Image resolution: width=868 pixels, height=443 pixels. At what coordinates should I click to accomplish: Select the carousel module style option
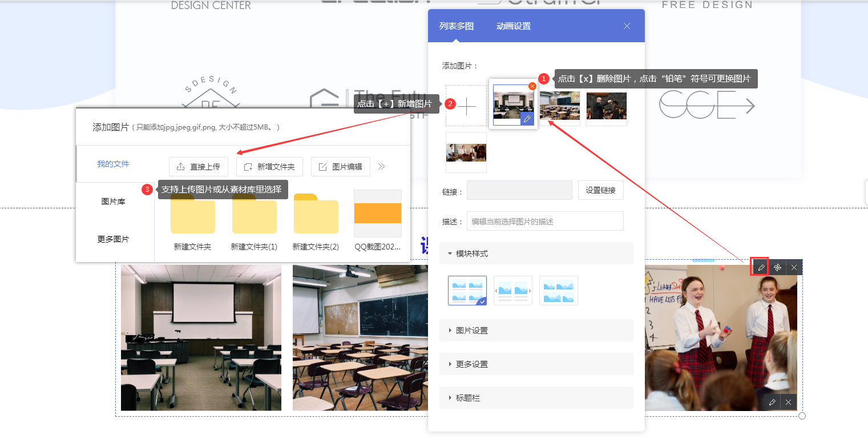[513, 291]
